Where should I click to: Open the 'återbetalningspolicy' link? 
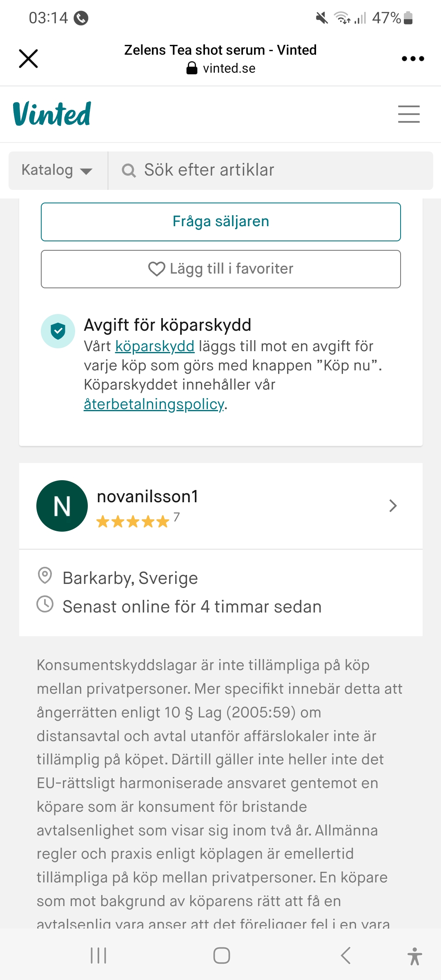click(154, 404)
